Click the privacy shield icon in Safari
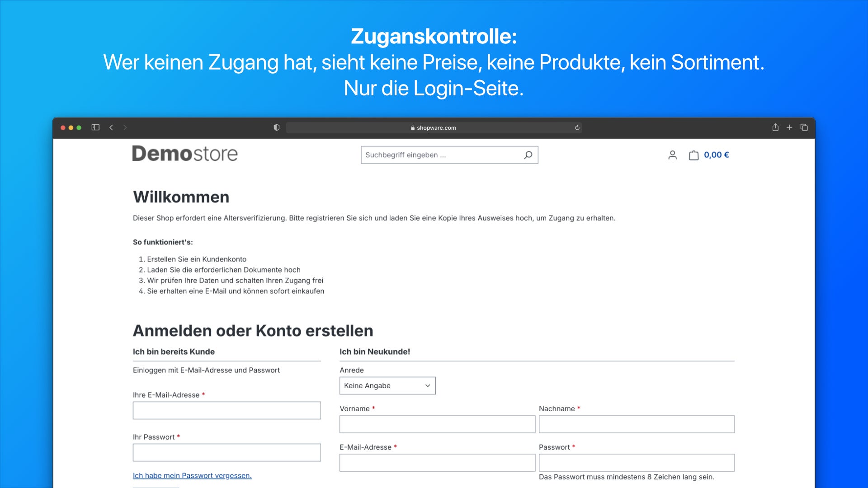The width and height of the screenshot is (868, 488). tap(277, 127)
